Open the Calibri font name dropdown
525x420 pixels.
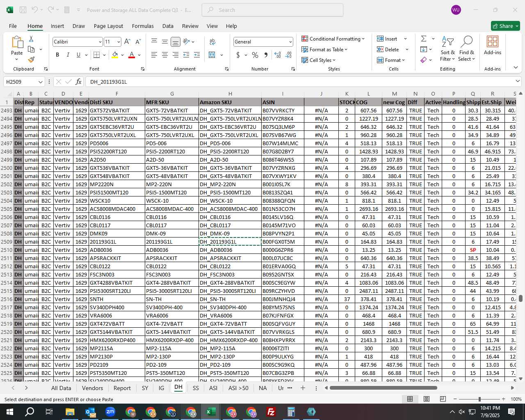coord(100,42)
